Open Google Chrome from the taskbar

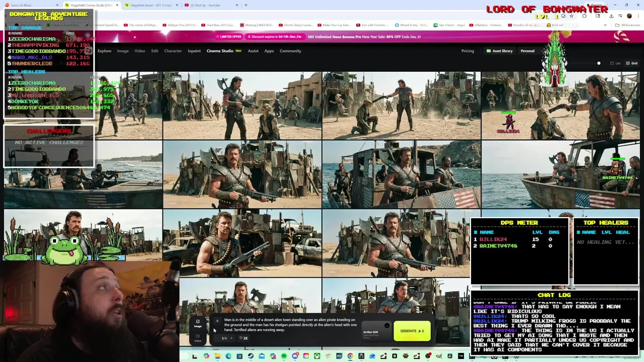coord(350,356)
